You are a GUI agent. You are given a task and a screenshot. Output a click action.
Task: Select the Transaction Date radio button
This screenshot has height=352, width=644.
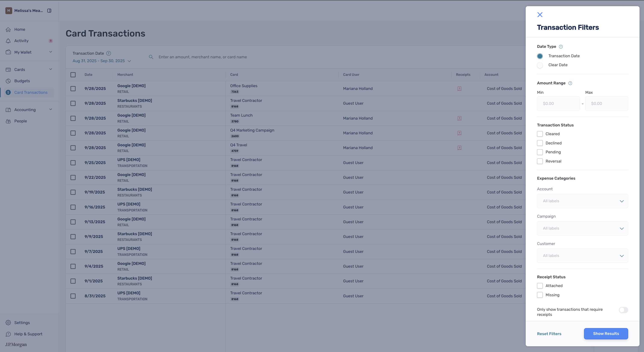tap(540, 56)
